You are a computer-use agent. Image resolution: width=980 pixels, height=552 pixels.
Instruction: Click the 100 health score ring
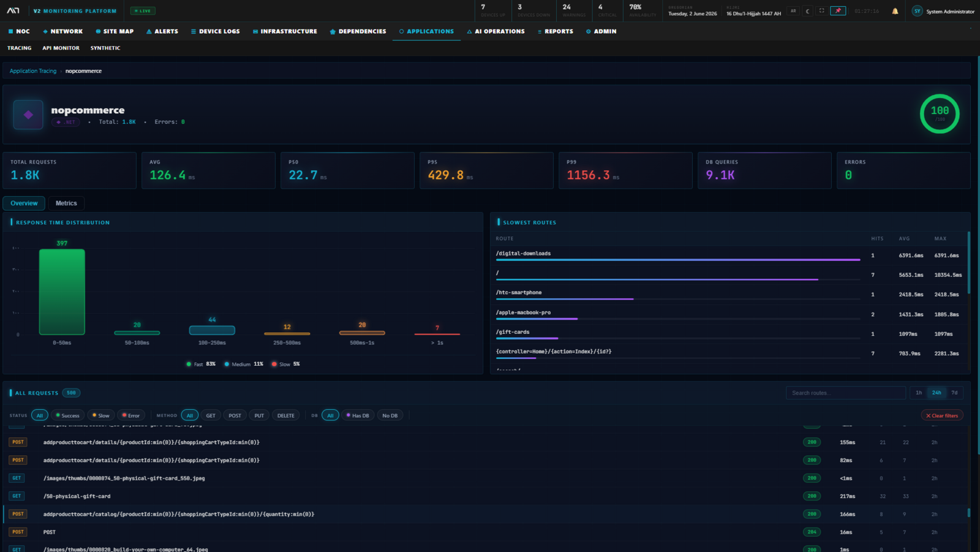[940, 113]
